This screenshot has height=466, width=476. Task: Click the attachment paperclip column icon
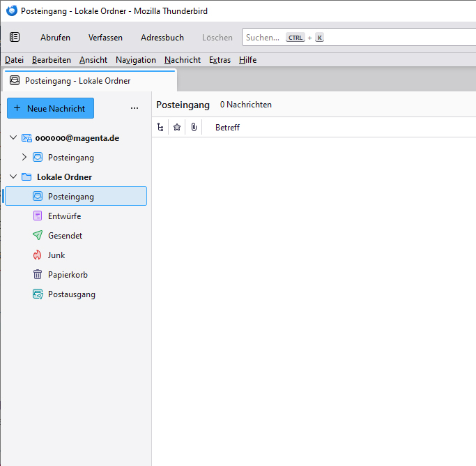click(194, 128)
